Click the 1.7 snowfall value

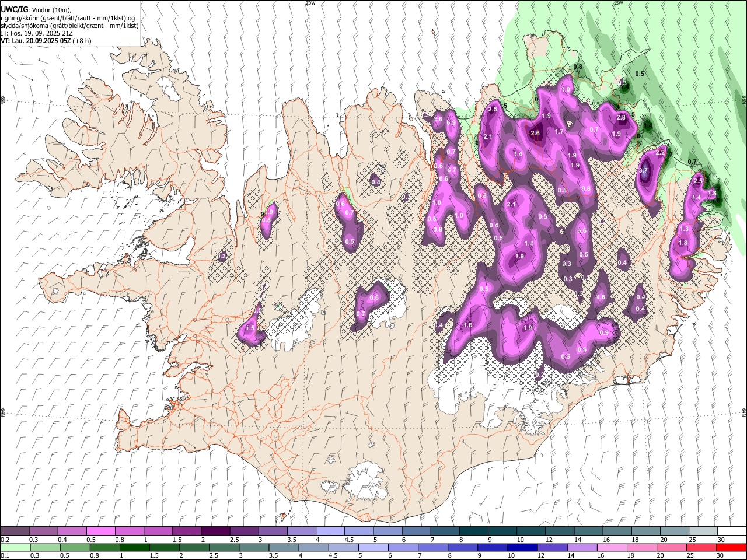[x=559, y=132]
